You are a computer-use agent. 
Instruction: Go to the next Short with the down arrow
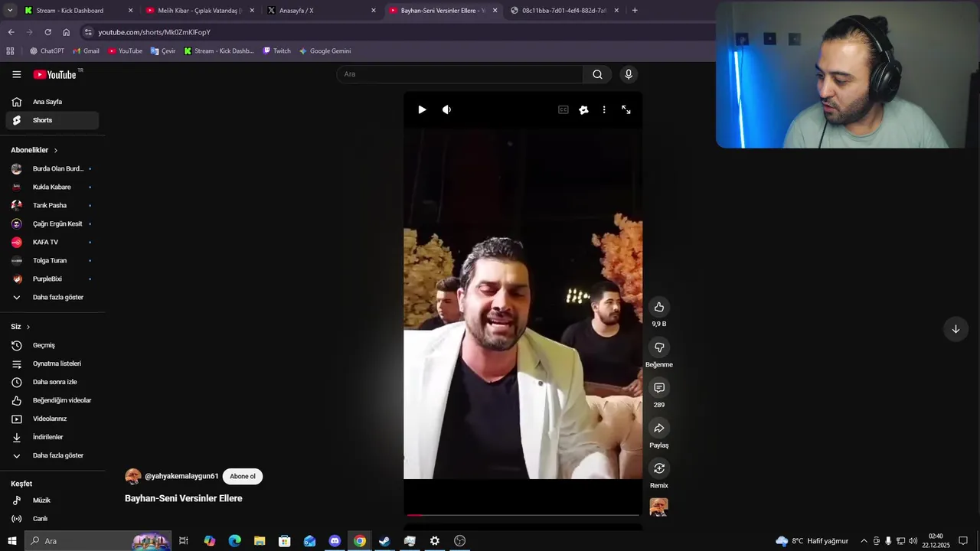point(955,329)
